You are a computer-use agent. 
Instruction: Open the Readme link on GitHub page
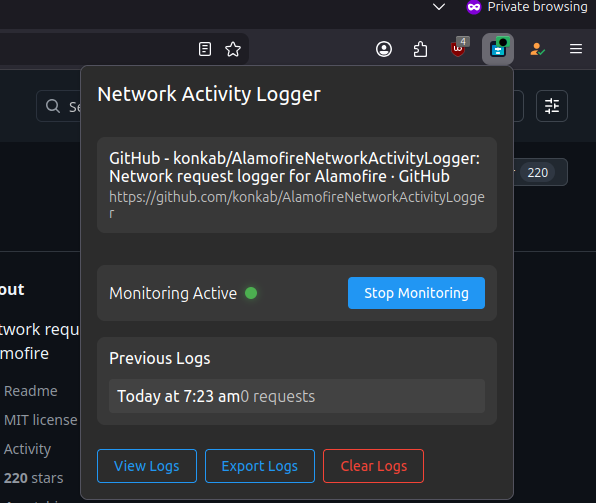(x=31, y=391)
